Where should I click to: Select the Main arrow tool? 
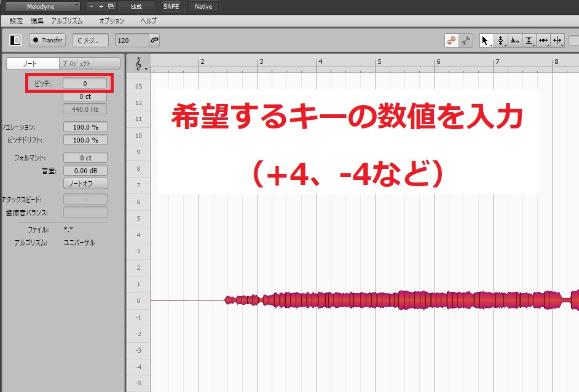(485, 41)
